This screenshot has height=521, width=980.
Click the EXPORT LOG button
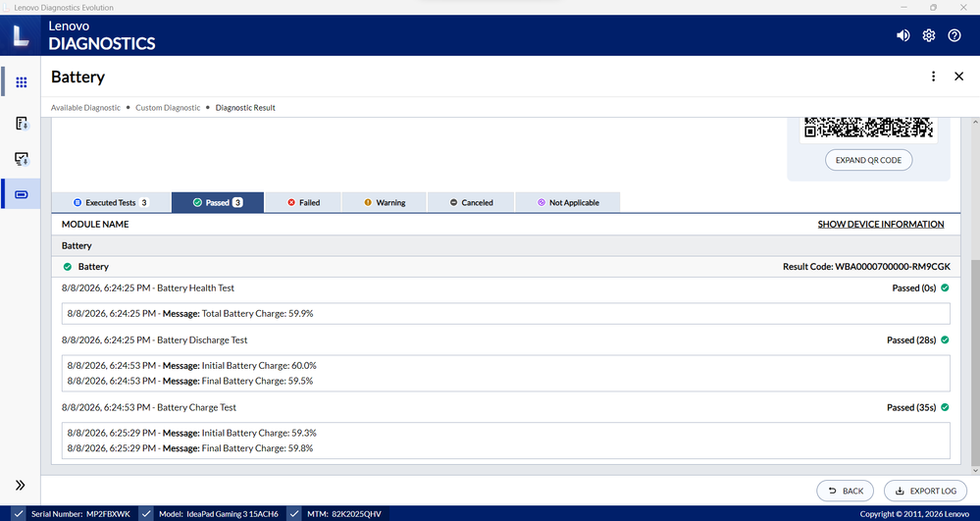click(926, 491)
